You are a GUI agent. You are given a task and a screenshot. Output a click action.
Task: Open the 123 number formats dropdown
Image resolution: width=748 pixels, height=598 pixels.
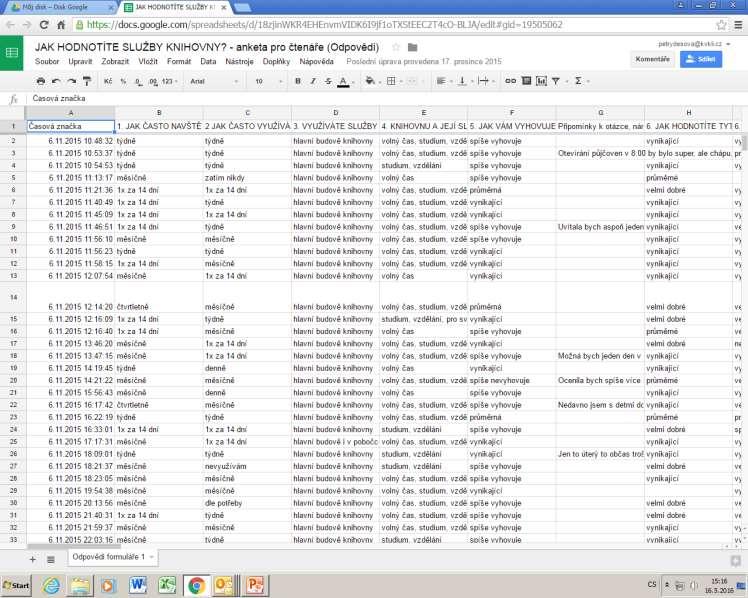coord(169,82)
